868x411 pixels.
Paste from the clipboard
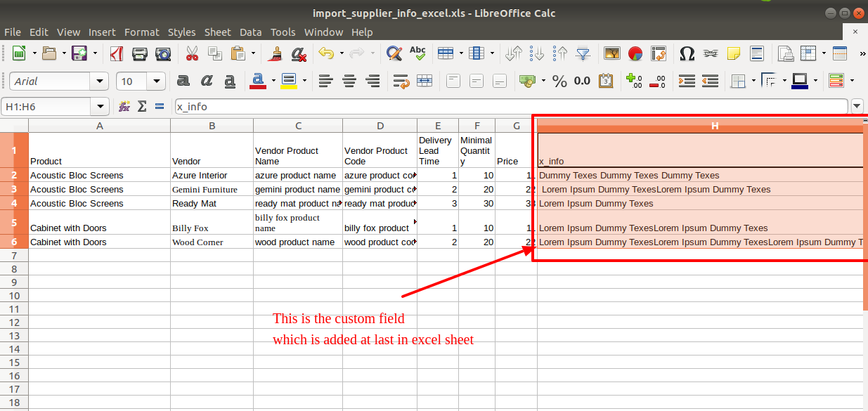pyautogui.click(x=238, y=53)
